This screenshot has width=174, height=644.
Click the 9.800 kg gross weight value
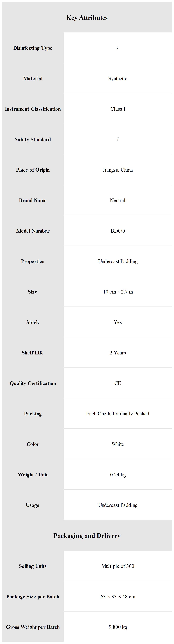point(118,627)
